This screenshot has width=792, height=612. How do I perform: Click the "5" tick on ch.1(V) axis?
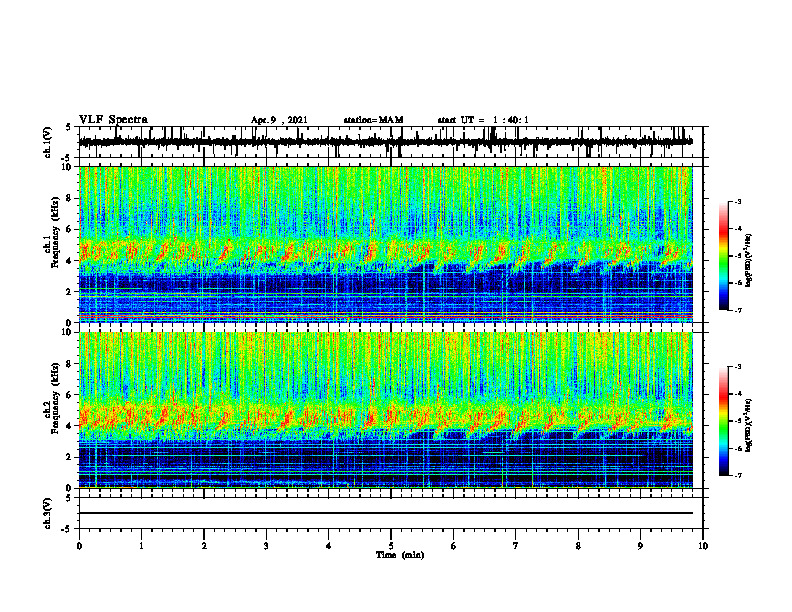69,127
